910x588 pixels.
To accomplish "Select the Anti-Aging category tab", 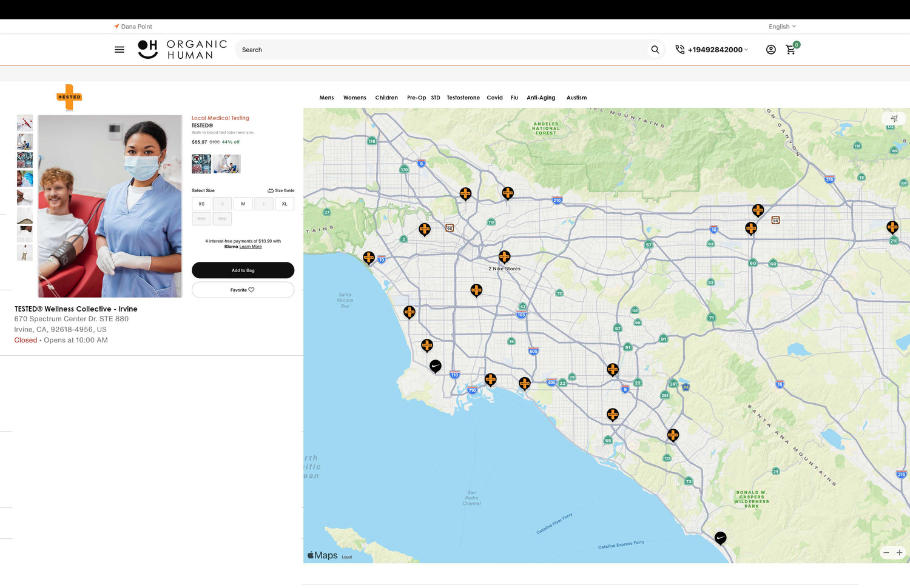I will (x=541, y=98).
